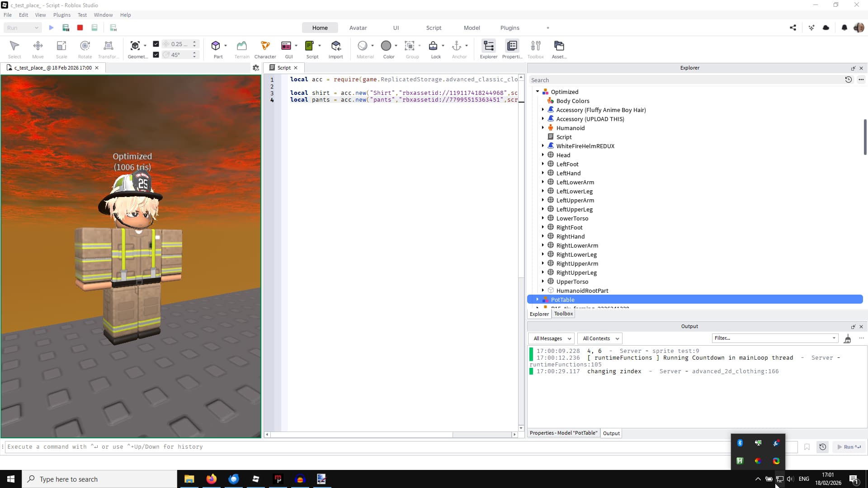
Task: Toggle the move snap 0.25 checkbox
Action: [156, 44]
